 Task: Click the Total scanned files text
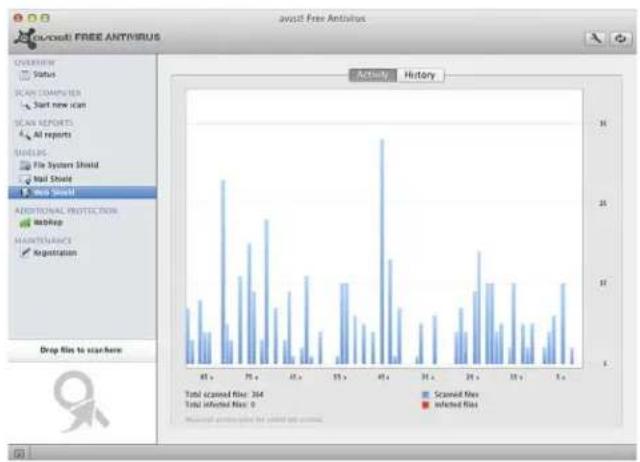(224, 395)
